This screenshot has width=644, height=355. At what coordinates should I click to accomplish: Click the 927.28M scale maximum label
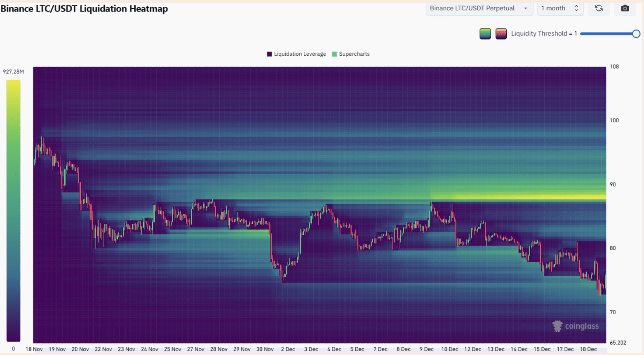14,72
